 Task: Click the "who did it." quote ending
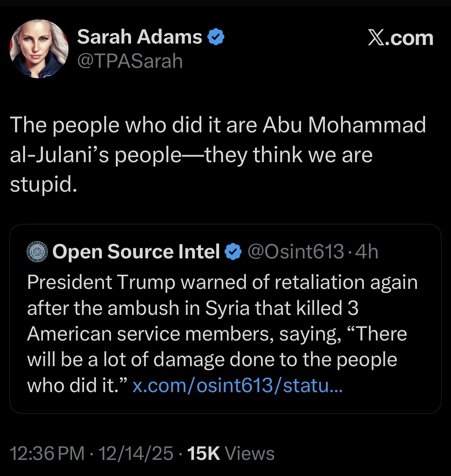76,386
